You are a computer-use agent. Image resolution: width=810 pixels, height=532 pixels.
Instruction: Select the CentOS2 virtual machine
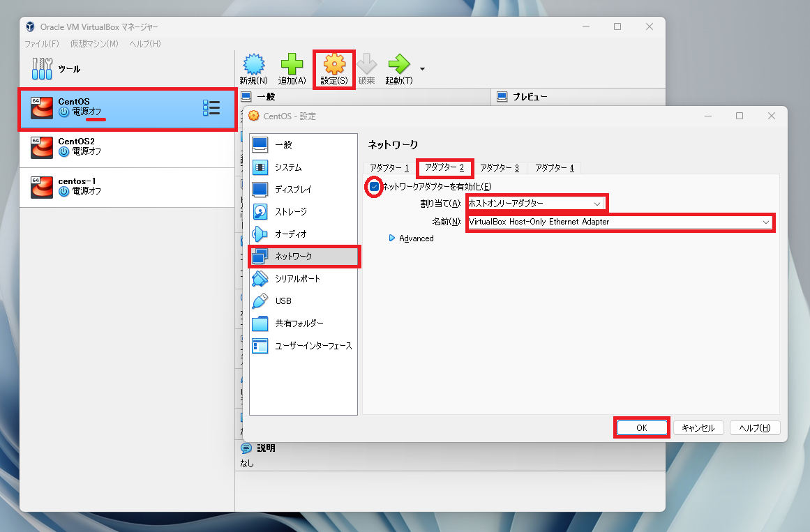(127, 148)
